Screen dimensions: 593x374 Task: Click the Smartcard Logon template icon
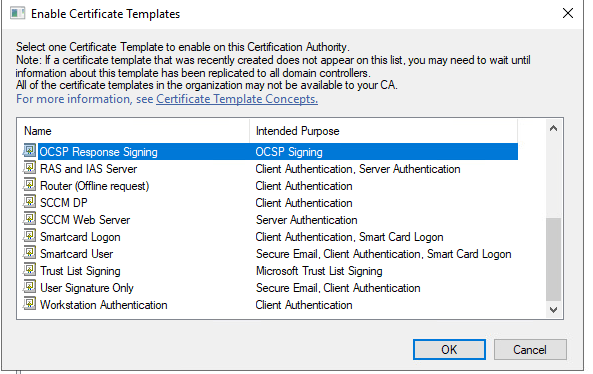pyautogui.click(x=29, y=236)
